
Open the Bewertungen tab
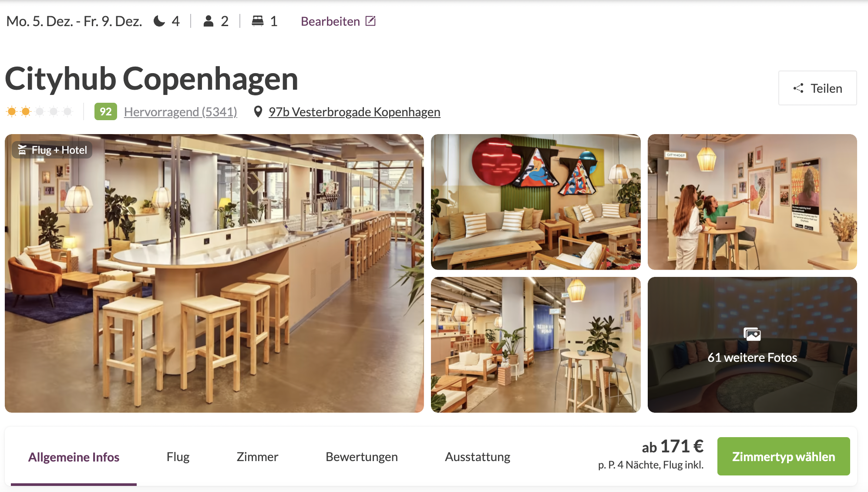[362, 457]
